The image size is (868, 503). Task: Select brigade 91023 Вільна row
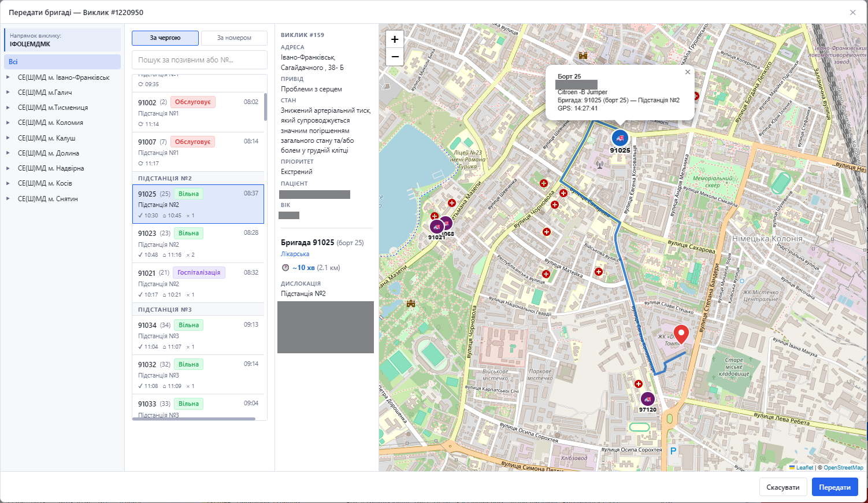pyautogui.click(x=198, y=243)
